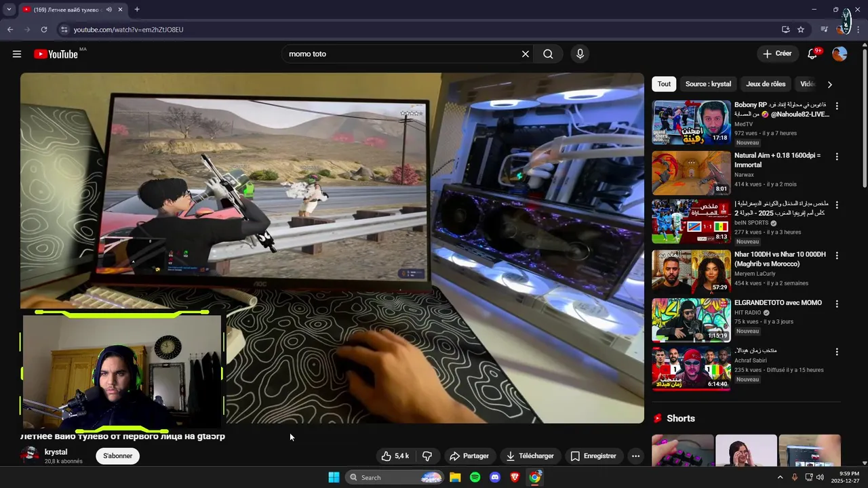The height and width of the screenshot is (488, 868).
Task: Open the Chrome three-dot menu
Action: (x=859, y=30)
